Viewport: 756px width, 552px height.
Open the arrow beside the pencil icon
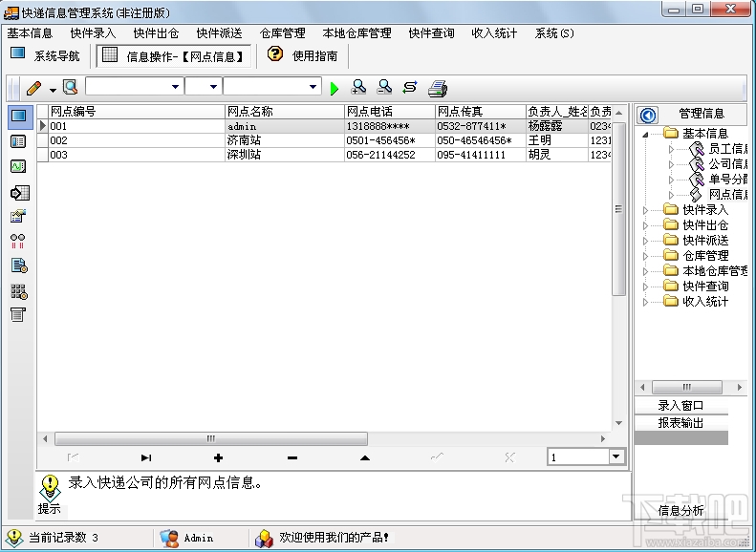pyautogui.click(x=53, y=90)
